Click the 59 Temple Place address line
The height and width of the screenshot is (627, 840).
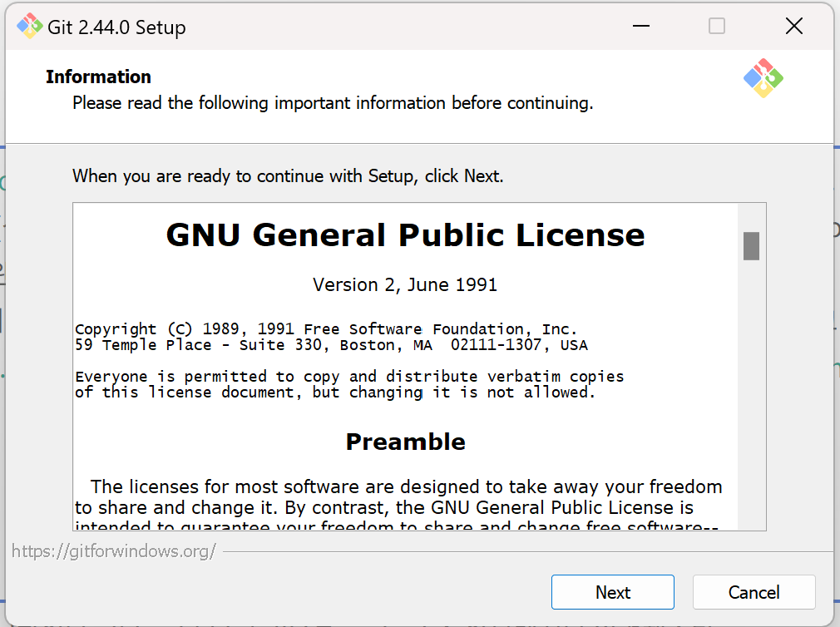coord(331,345)
